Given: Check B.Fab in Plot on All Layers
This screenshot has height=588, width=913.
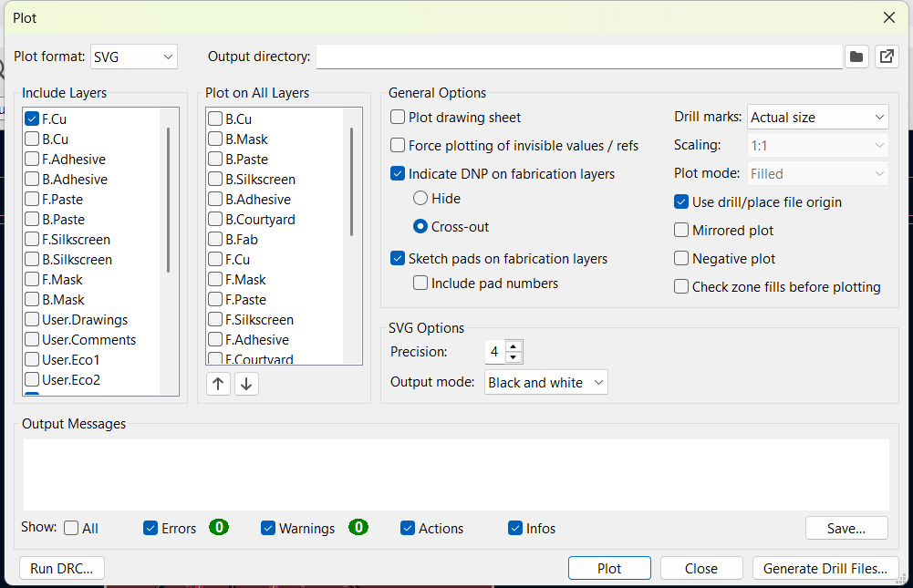Looking at the screenshot, I should [x=215, y=239].
